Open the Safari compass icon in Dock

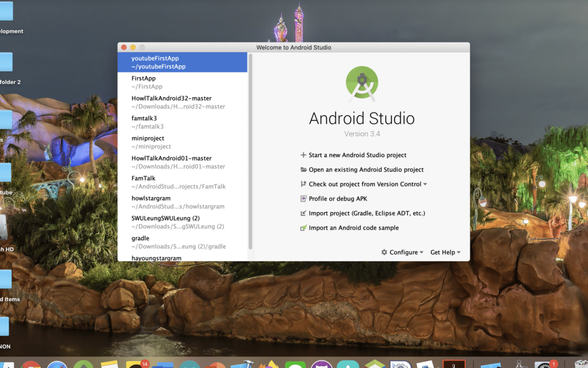coord(57,365)
